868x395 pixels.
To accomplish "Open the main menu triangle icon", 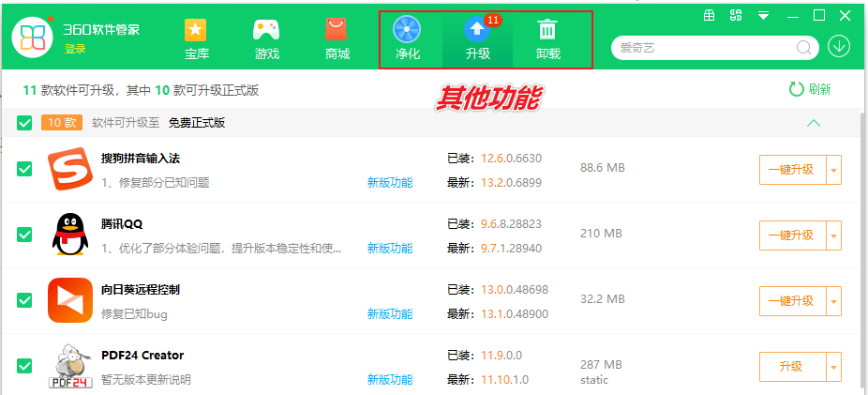I will (x=763, y=16).
